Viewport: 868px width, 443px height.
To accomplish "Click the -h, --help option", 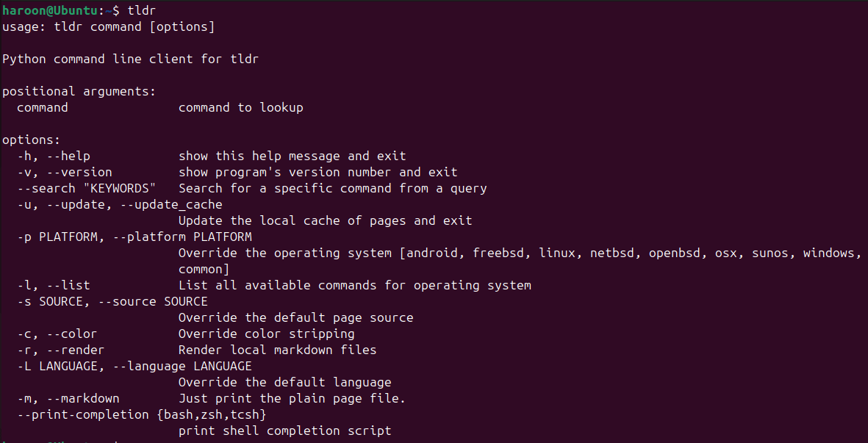I will [x=54, y=156].
